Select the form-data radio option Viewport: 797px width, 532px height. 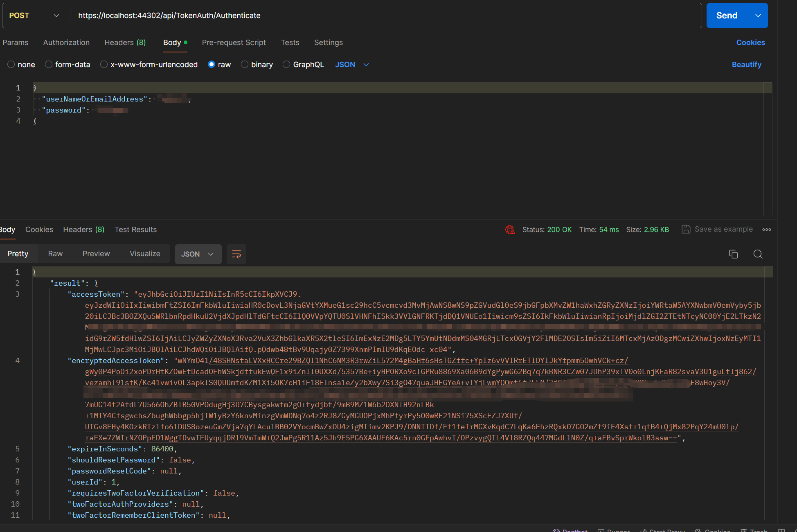(x=49, y=65)
